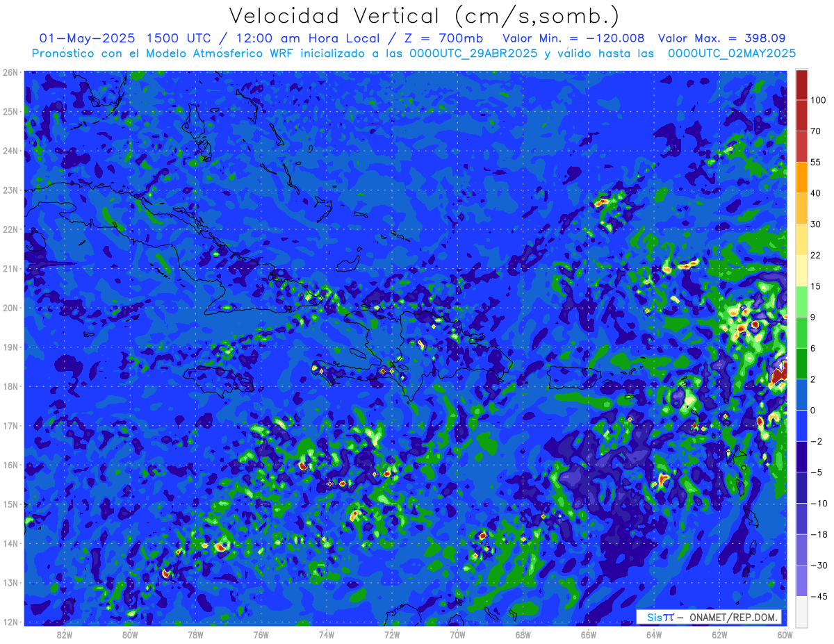This screenshot has width=834, height=644.
Task: Click the "16N" latitude label
Action: tap(10, 465)
